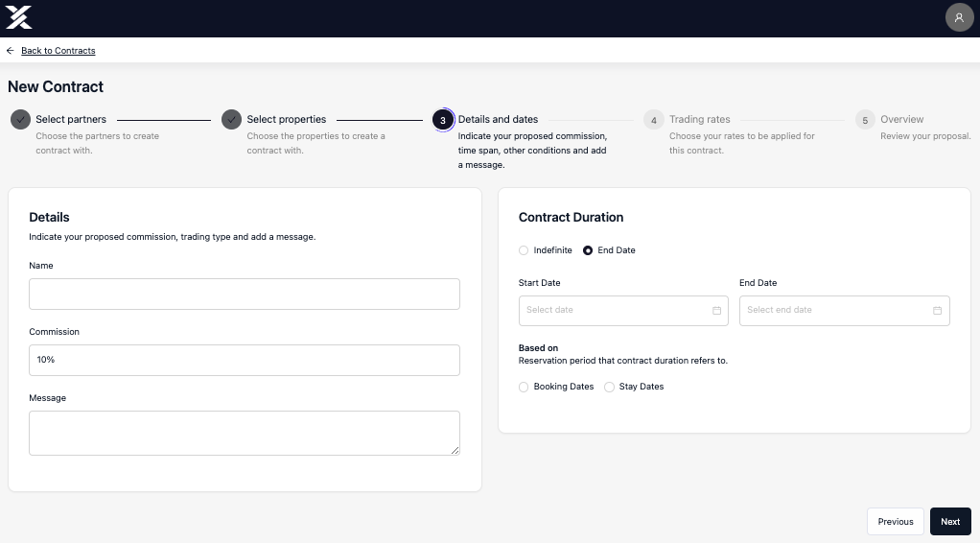Click the Contract Duration heading
Viewport: 980px width, 543px height.
[571, 217]
